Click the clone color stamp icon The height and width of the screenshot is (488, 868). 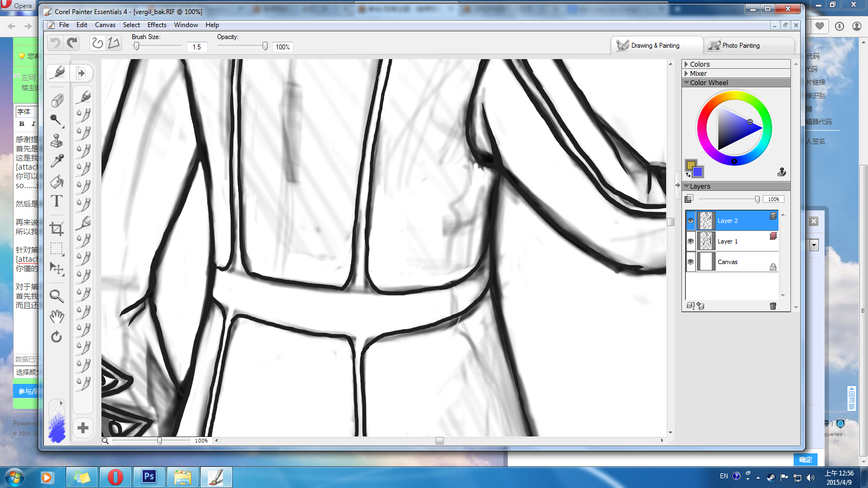click(x=782, y=172)
